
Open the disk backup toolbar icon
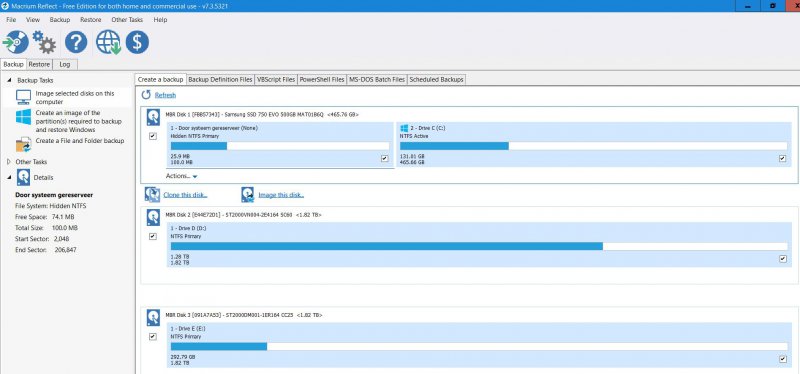pyautogui.click(x=16, y=42)
